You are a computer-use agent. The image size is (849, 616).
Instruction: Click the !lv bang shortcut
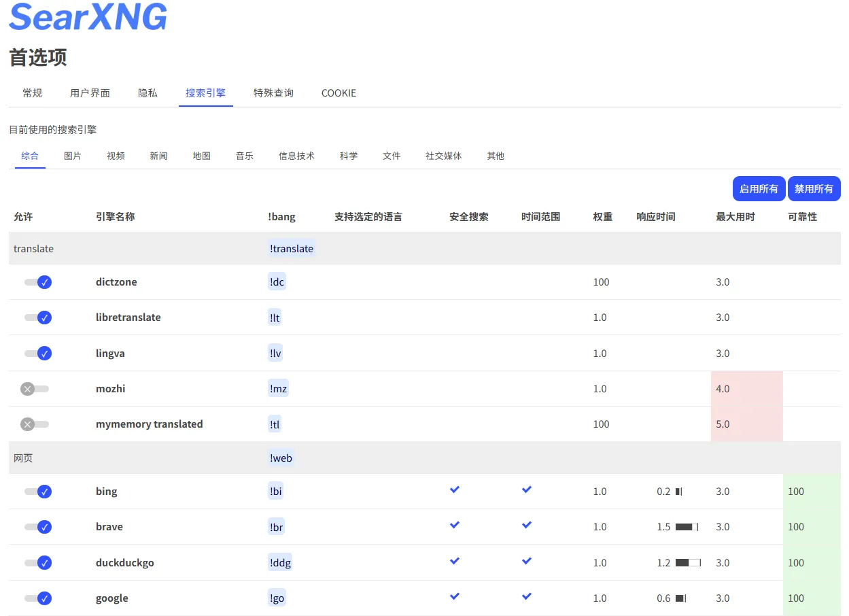(x=275, y=354)
